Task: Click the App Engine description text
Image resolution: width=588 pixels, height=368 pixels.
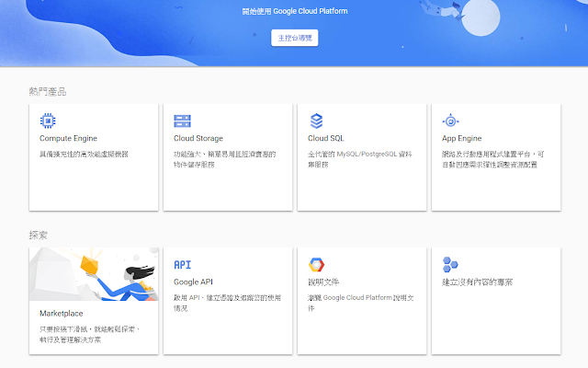Action: pyautogui.click(x=492, y=159)
